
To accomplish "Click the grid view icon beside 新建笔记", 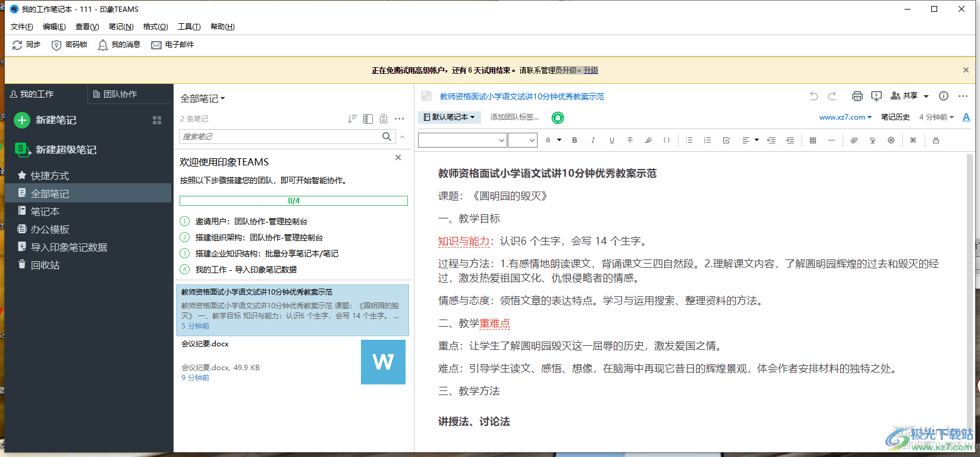I will (x=157, y=120).
